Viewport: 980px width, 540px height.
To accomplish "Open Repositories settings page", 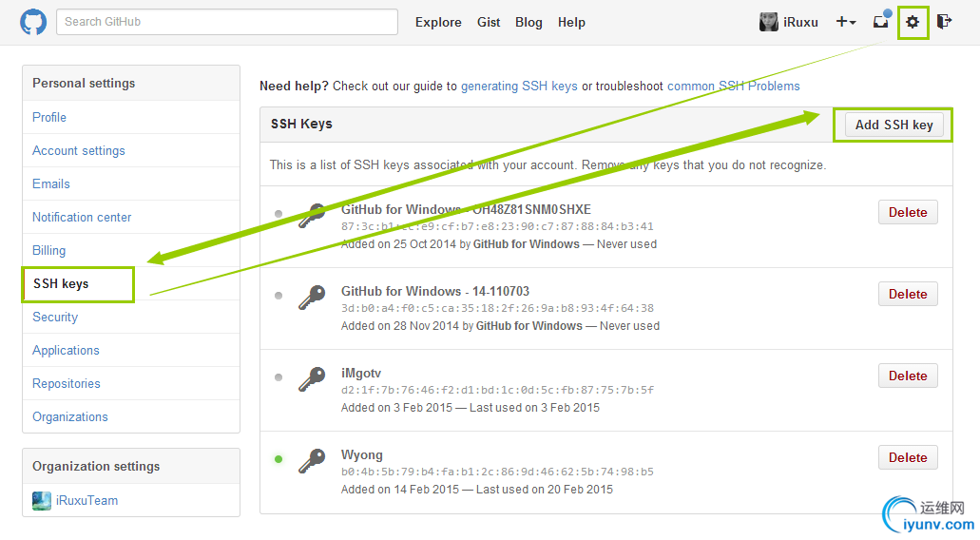I will click(x=67, y=384).
